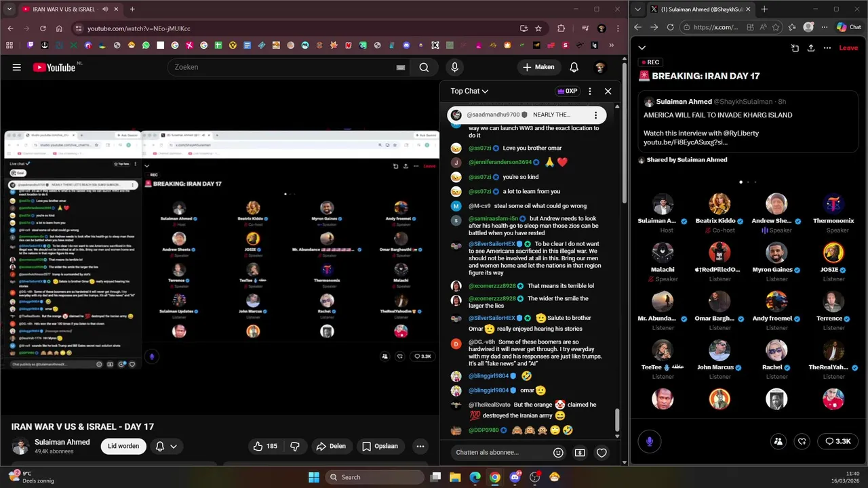Collapse the X Space with the chevron
The height and width of the screenshot is (488, 868).
(642, 48)
